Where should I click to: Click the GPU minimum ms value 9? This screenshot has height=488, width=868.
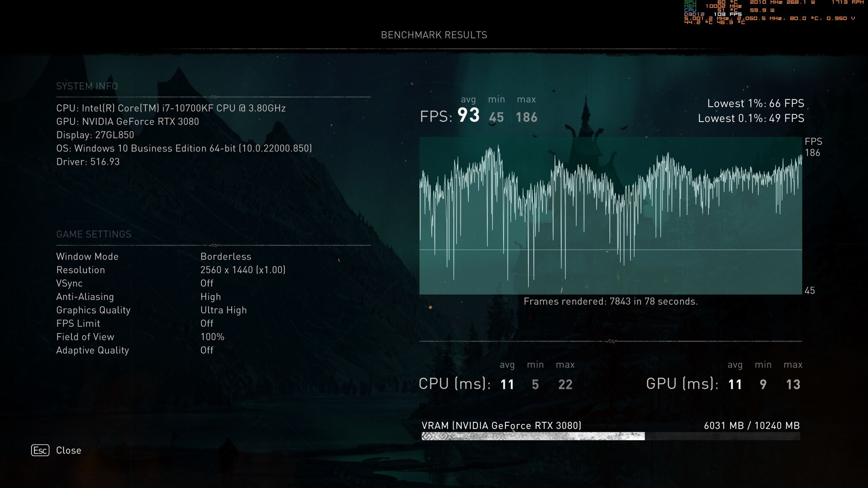coord(763,385)
